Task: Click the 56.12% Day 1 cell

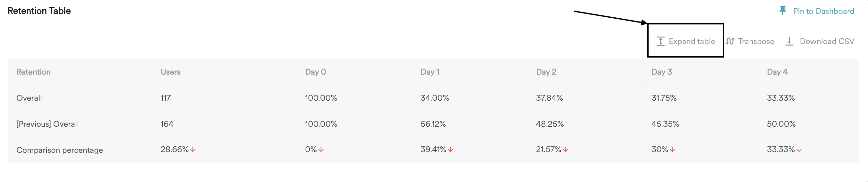Action: click(x=433, y=124)
